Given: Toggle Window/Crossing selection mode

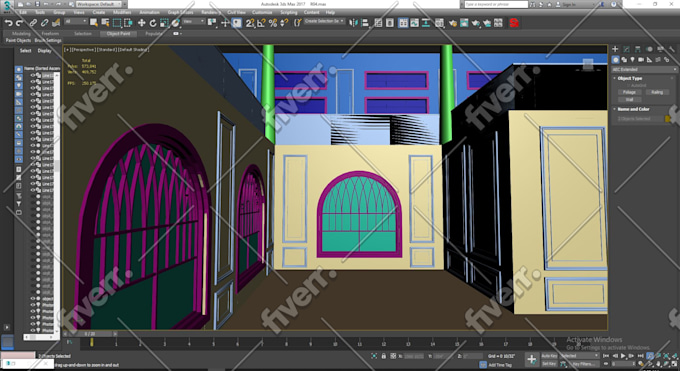Looking at the screenshot, I should [x=128, y=23].
